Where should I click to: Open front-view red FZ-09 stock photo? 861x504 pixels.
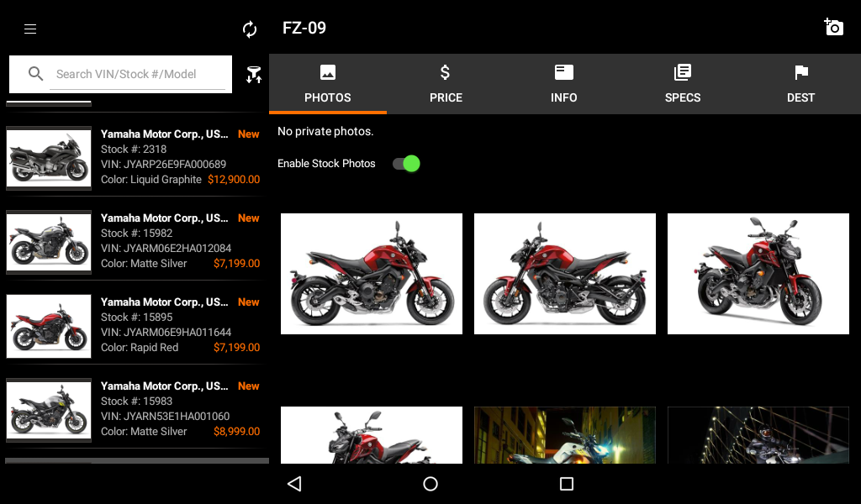coord(372,435)
